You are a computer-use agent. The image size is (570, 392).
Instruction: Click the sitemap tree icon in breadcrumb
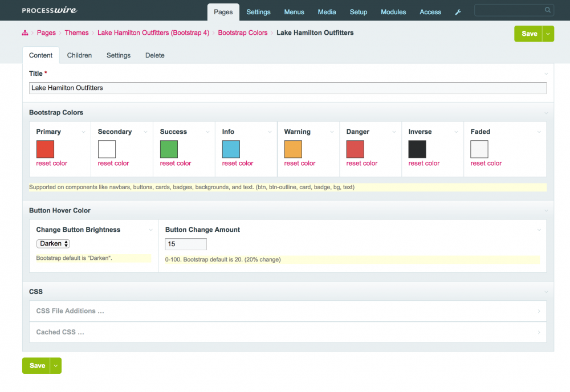(x=25, y=33)
